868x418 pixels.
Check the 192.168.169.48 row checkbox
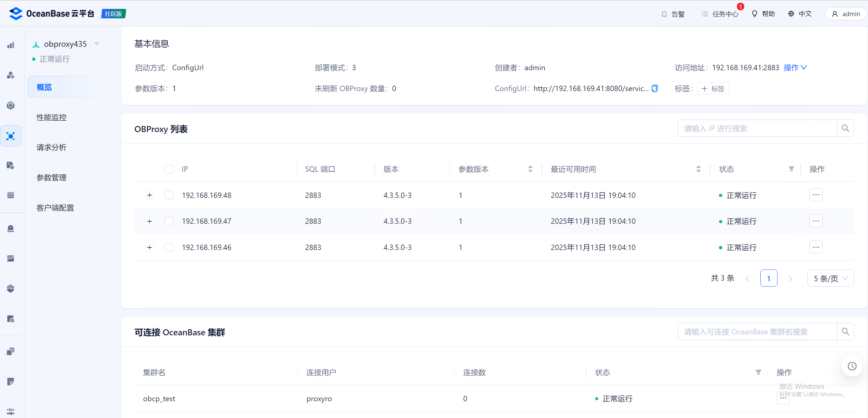click(x=169, y=195)
